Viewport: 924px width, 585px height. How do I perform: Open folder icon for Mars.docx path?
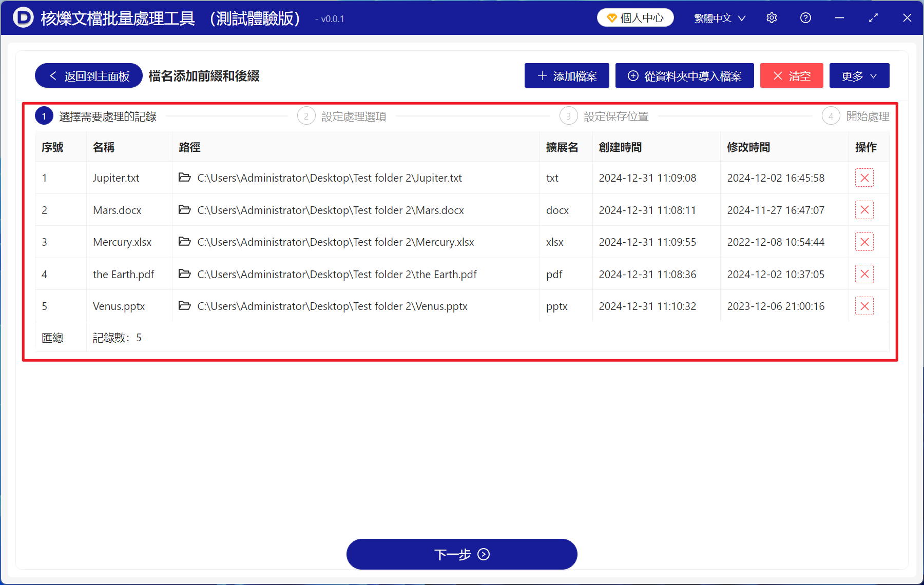184,209
